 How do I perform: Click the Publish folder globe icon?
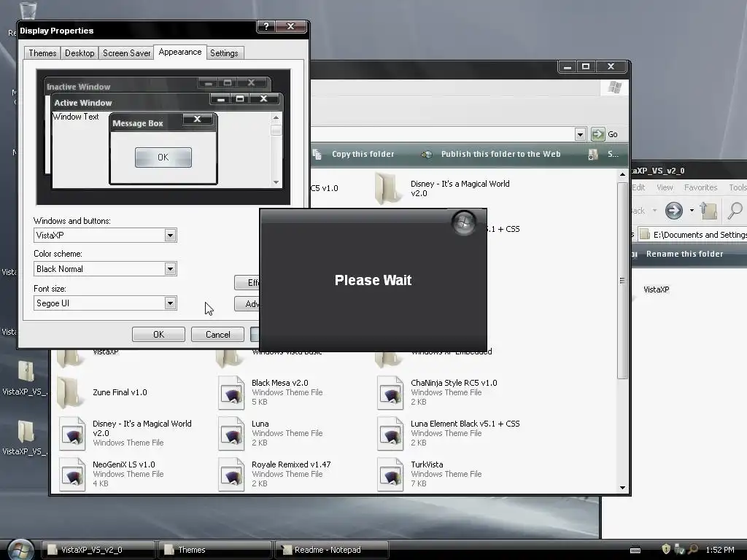(x=426, y=154)
